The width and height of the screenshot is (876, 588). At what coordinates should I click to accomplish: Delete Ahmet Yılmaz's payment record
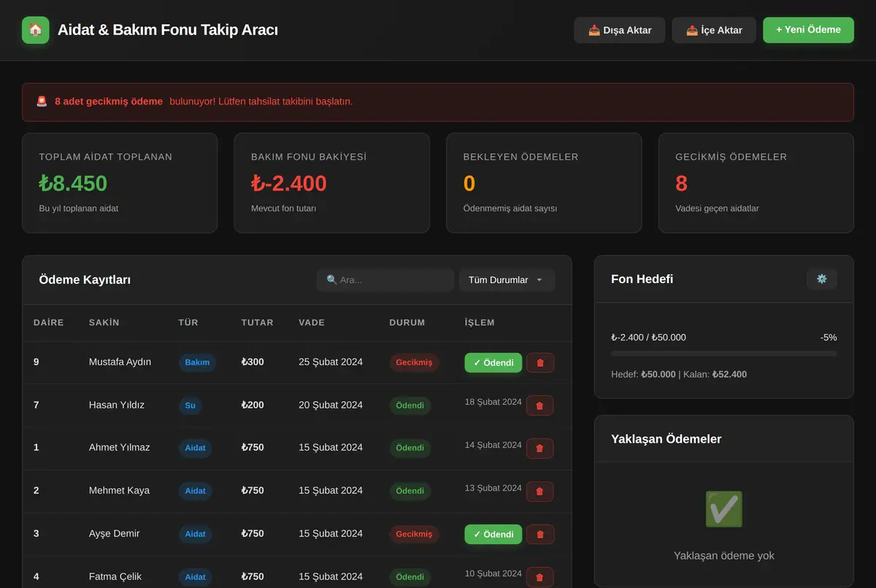pyautogui.click(x=540, y=448)
